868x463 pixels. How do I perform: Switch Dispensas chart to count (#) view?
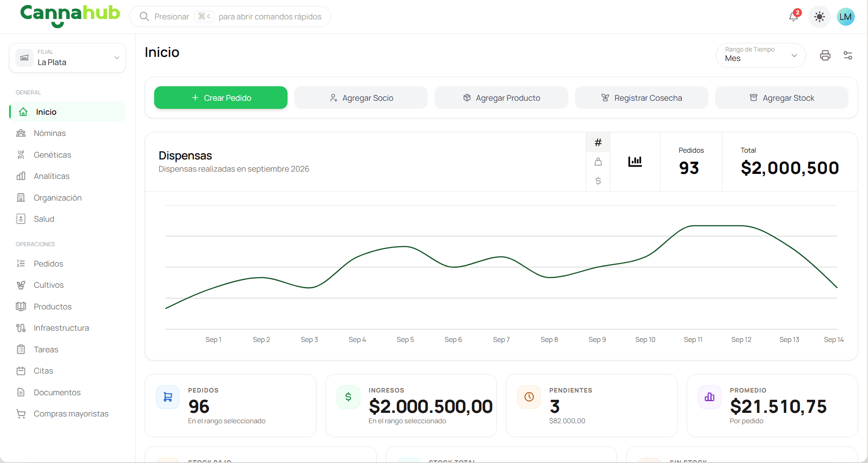[598, 143]
